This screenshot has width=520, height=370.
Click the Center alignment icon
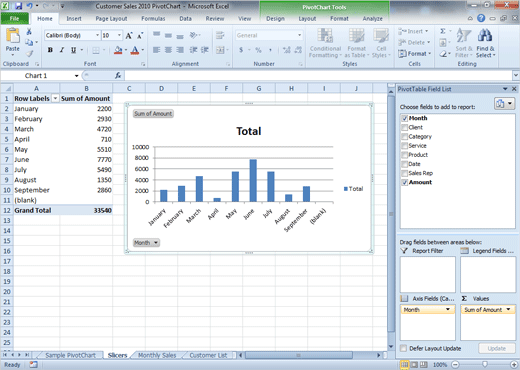point(168,50)
